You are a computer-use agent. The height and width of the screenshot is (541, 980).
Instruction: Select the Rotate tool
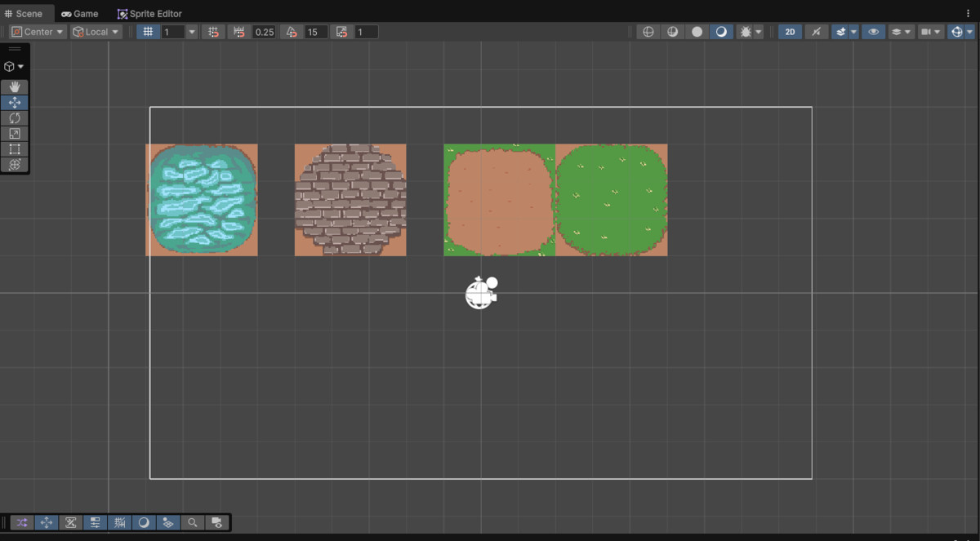[15, 118]
